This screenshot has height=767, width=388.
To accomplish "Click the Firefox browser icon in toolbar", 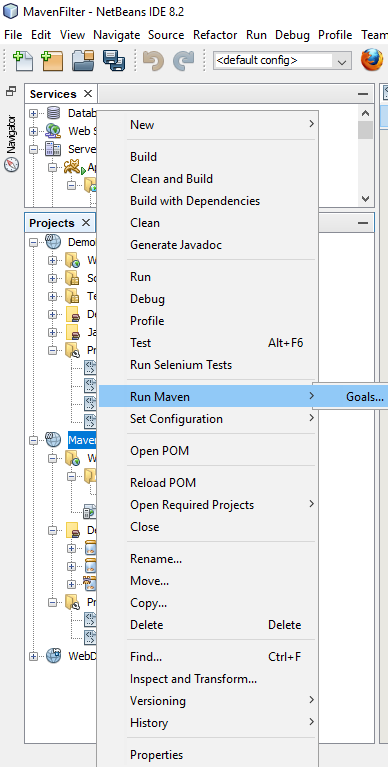I will [372, 61].
